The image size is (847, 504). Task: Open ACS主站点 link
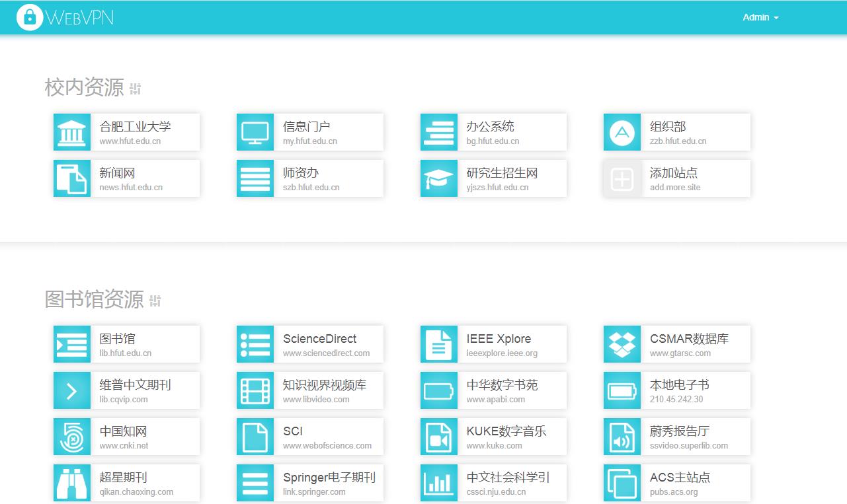click(680, 477)
